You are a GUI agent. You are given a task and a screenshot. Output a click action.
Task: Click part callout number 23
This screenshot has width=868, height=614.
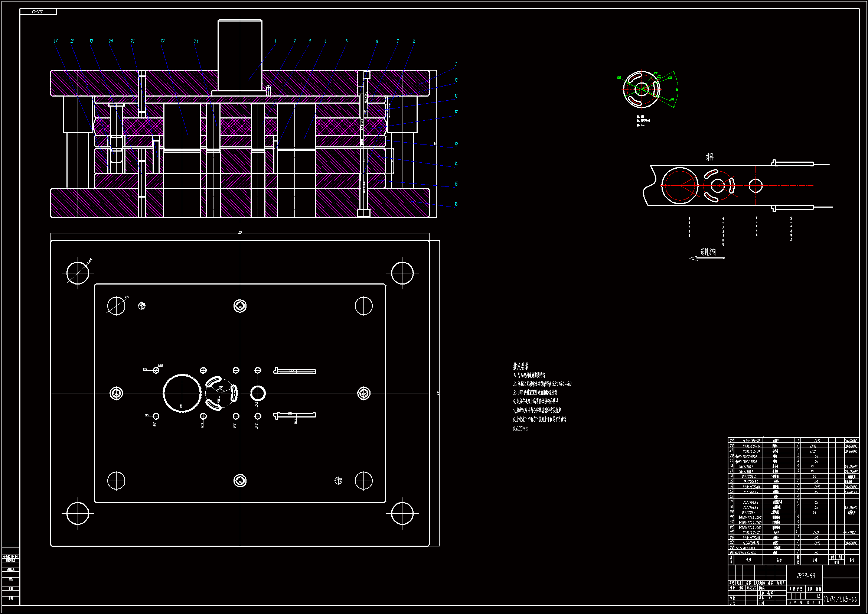tap(196, 41)
